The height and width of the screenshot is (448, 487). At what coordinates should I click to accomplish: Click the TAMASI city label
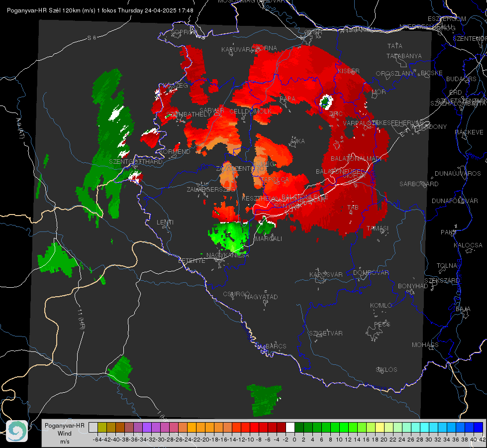(378, 228)
